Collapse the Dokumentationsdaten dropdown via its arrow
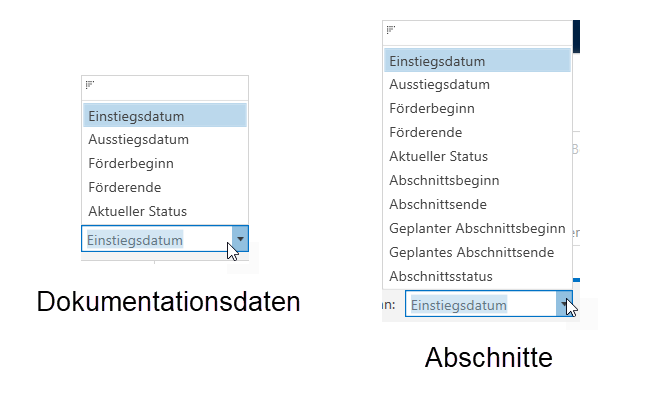 click(x=240, y=239)
